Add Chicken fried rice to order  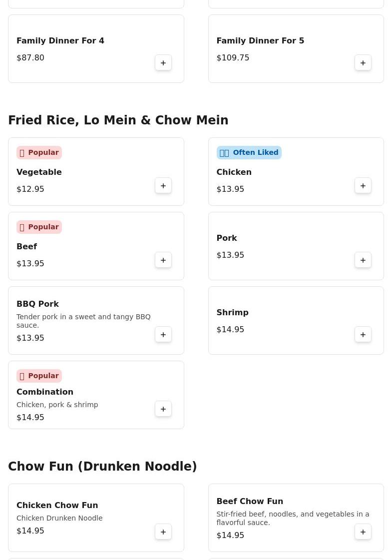pyautogui.click(x=363, y=186)
